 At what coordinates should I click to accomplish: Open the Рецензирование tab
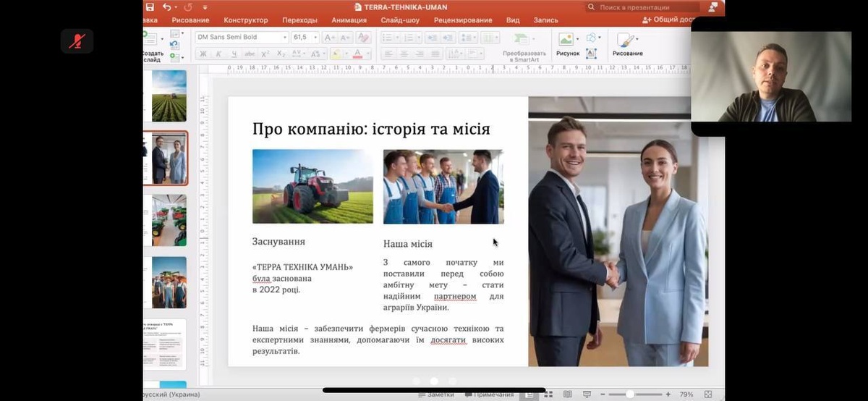463,20
